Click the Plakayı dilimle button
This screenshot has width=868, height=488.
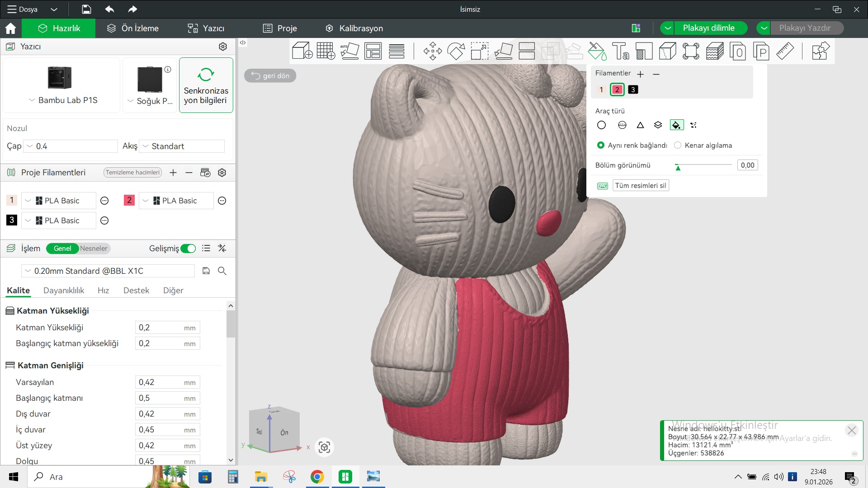click(708, 28)
